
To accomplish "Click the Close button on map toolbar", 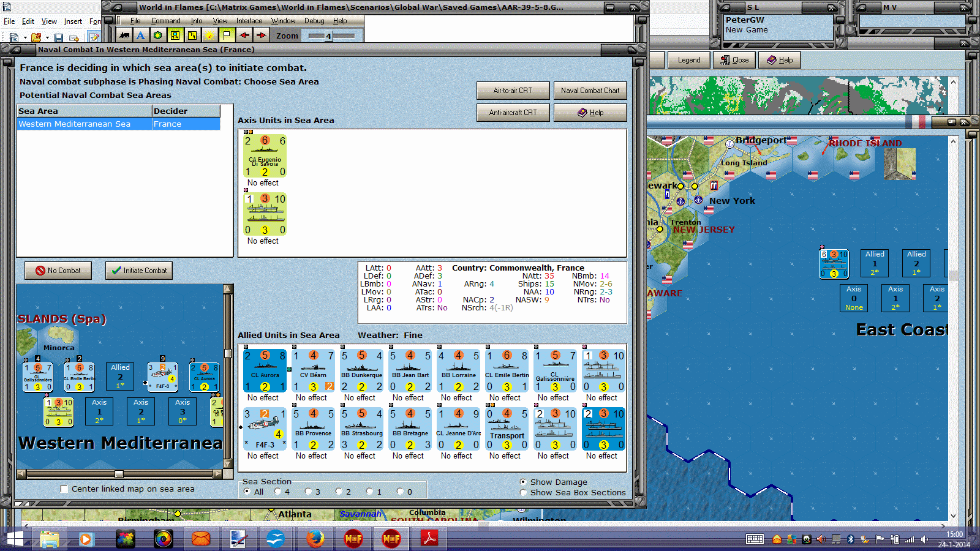I will 734,60.
